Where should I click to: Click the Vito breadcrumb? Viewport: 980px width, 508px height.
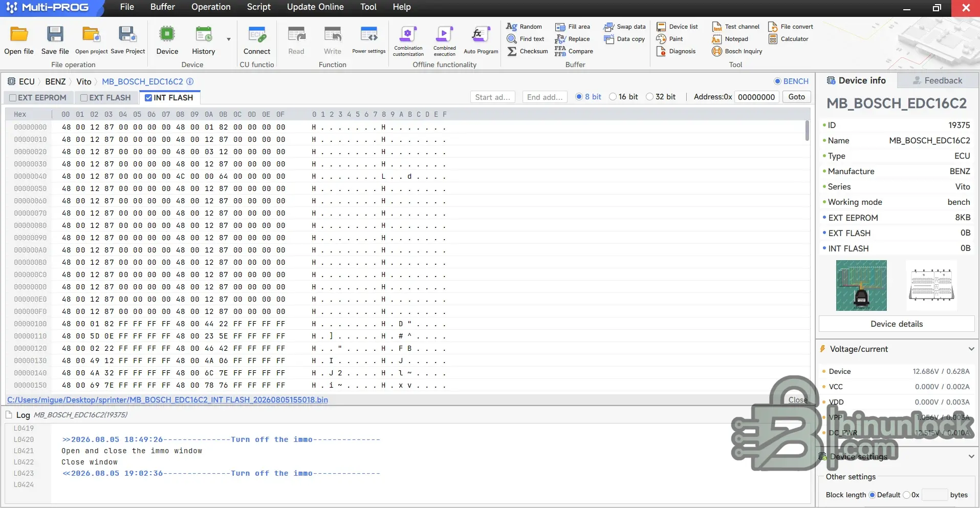coord(84,81)
